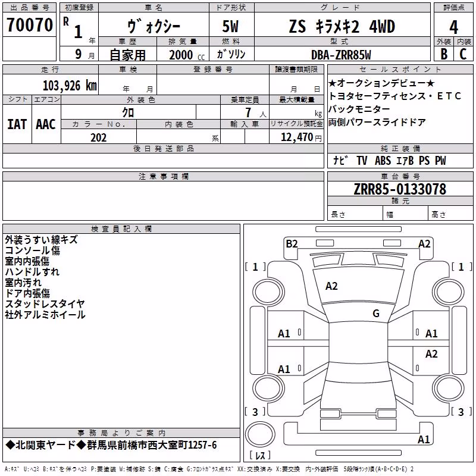Select the recycle deposit 12,470円
Viewport: 476px width, 476px height.
[301, 137]
